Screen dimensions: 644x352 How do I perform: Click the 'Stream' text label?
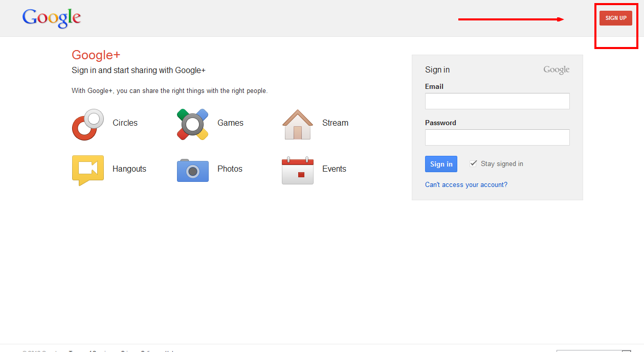335,123
